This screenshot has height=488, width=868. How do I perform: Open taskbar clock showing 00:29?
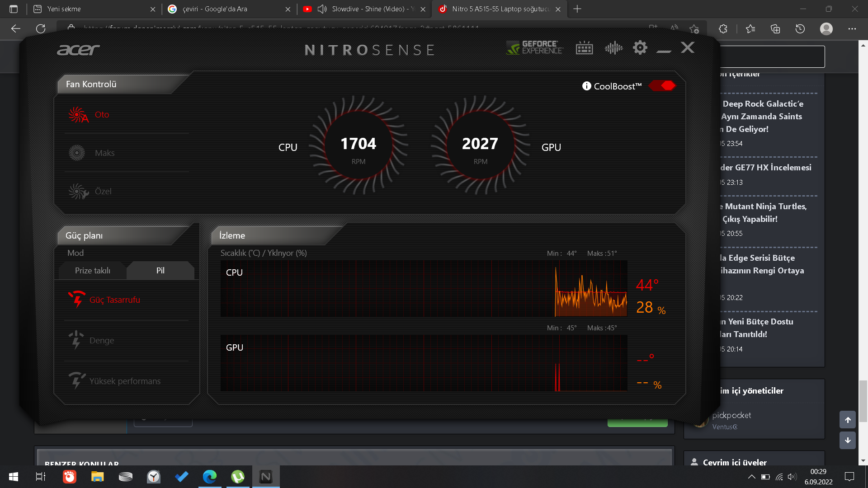(x=818, y=477)
